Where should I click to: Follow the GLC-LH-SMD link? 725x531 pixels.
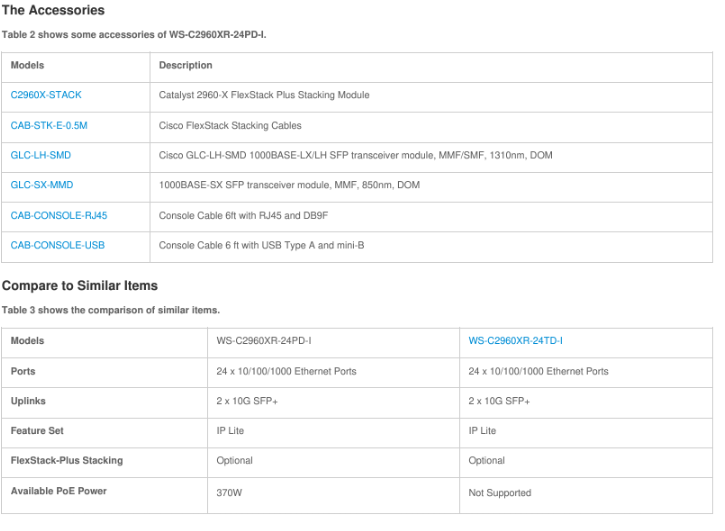[41, 155]
